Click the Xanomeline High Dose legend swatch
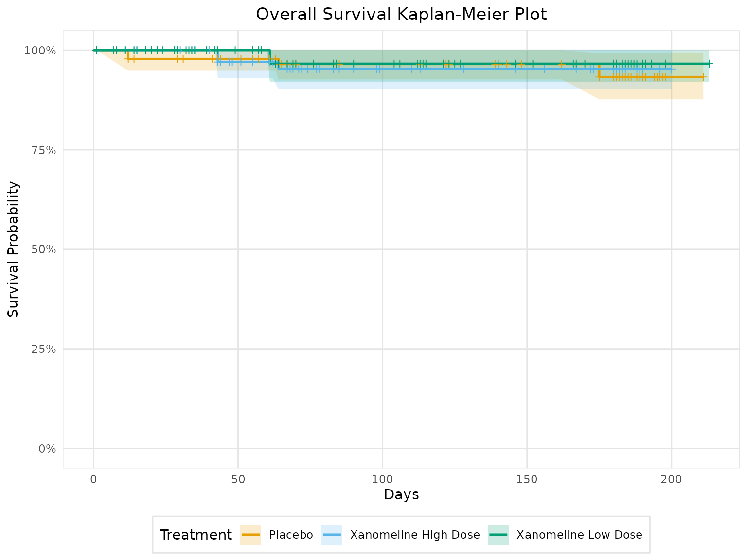747x560 pixels. tap(332, 535)
